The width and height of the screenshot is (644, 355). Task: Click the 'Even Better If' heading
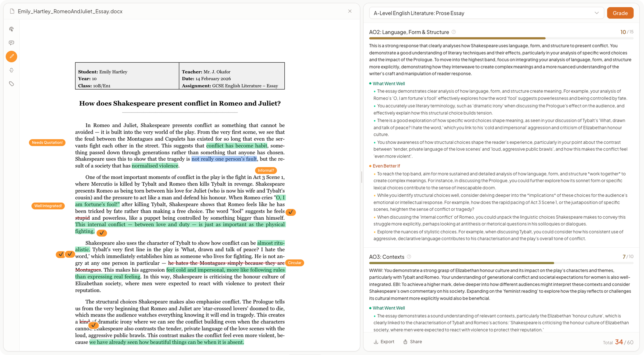386,166
